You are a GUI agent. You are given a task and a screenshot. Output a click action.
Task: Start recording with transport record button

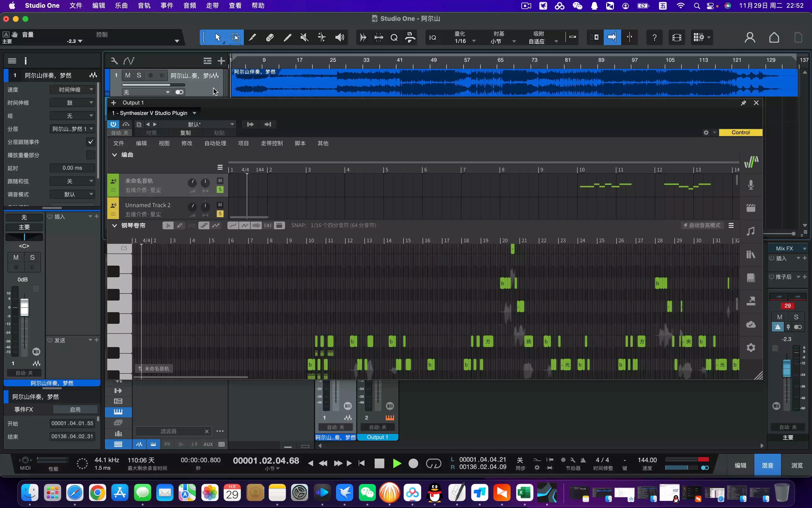413,464
